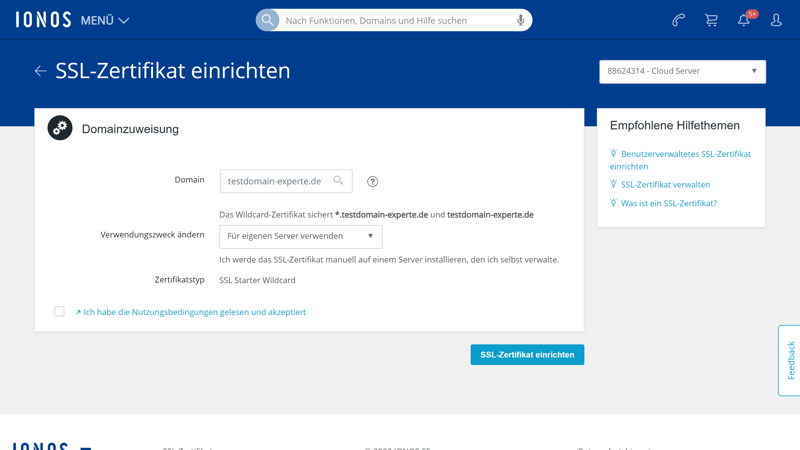The width and height of the screenshot is (800, 450).
Task: Open the notifications bell icon
Action: (744, 20)
